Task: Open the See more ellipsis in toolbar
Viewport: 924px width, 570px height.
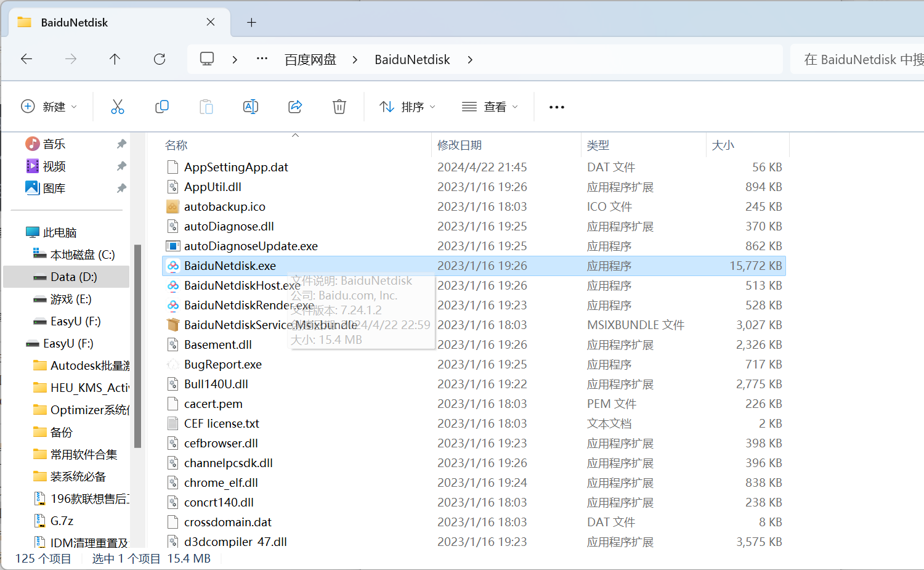Action: tap(557, 107)
